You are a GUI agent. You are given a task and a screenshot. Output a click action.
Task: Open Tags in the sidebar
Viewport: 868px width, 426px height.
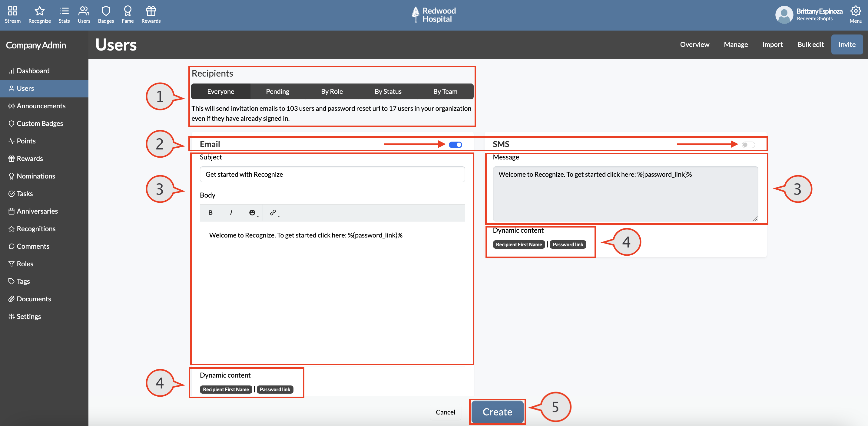(44, 281)
